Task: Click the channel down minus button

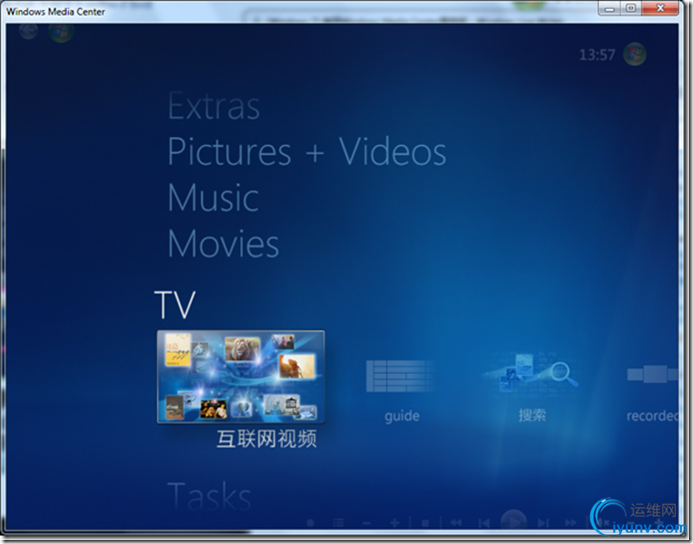Action: 366,523
